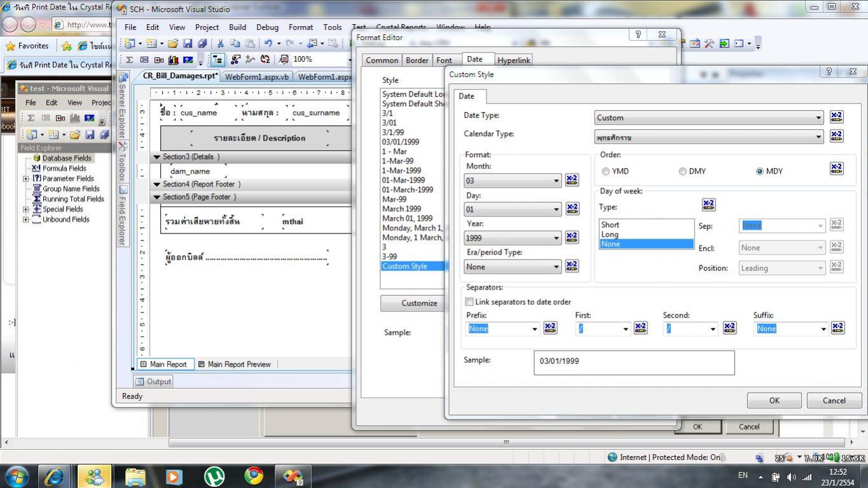Open the formula button next to Day format

[x=572, y=209]
